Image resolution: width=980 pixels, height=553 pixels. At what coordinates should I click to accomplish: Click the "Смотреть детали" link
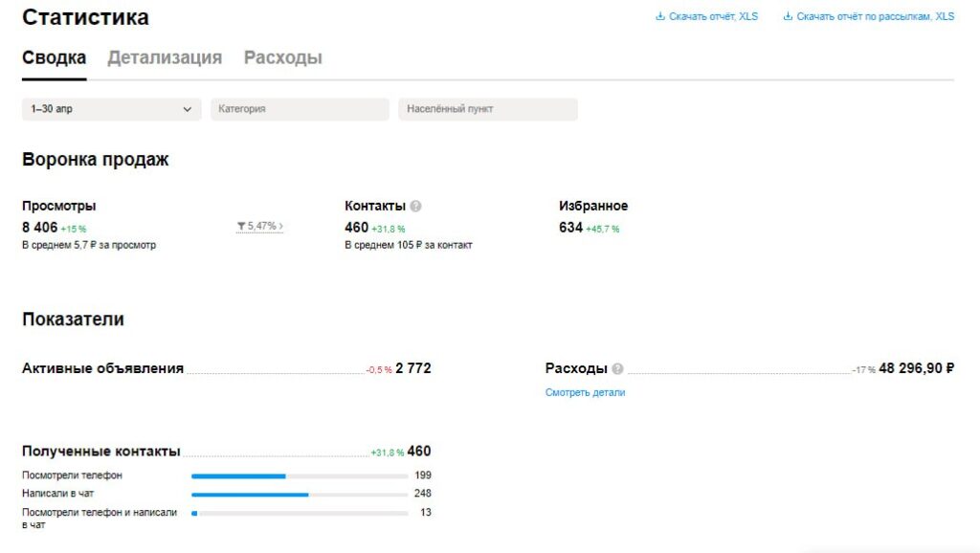coord(585,392)
